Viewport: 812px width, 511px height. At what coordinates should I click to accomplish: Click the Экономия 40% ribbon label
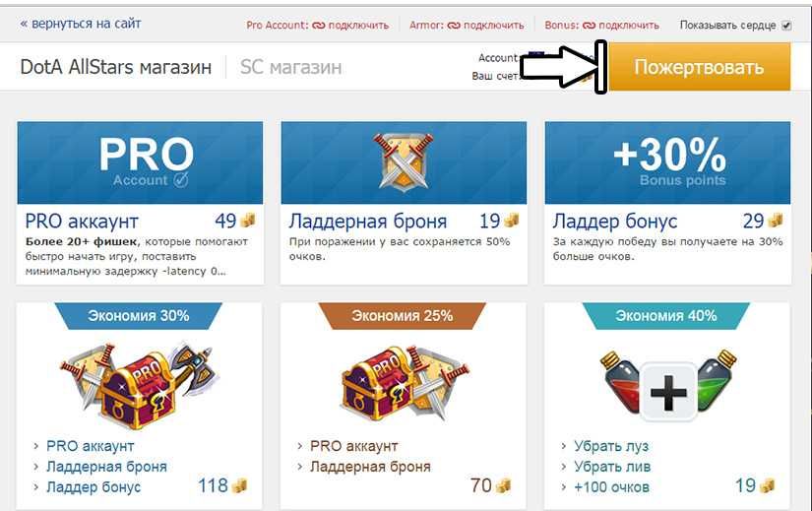point(666,316)
